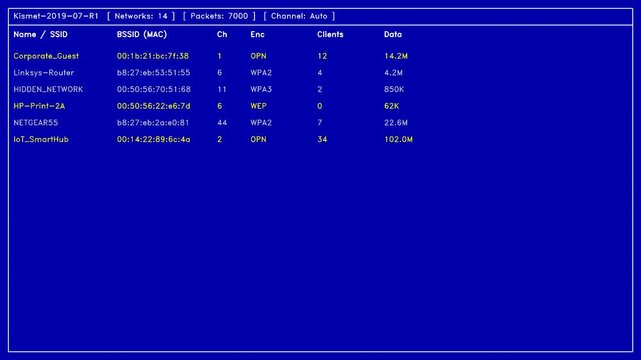Click the Enc column header

click(x=258, y=35)
